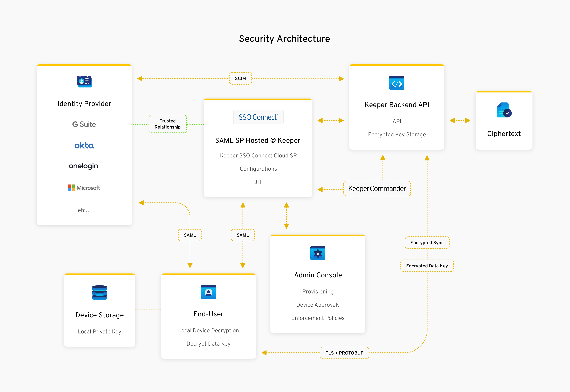Image resolution: width=570 pixels, height=392 pixels.
Task: Click the End-User heading
Action: (x=208, y=314)
